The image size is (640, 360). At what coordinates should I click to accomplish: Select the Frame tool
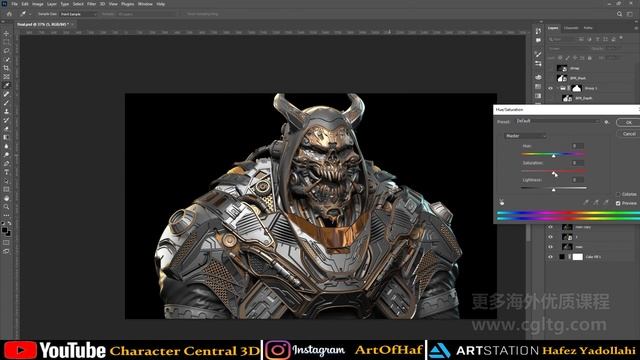(x=6, y=77)
